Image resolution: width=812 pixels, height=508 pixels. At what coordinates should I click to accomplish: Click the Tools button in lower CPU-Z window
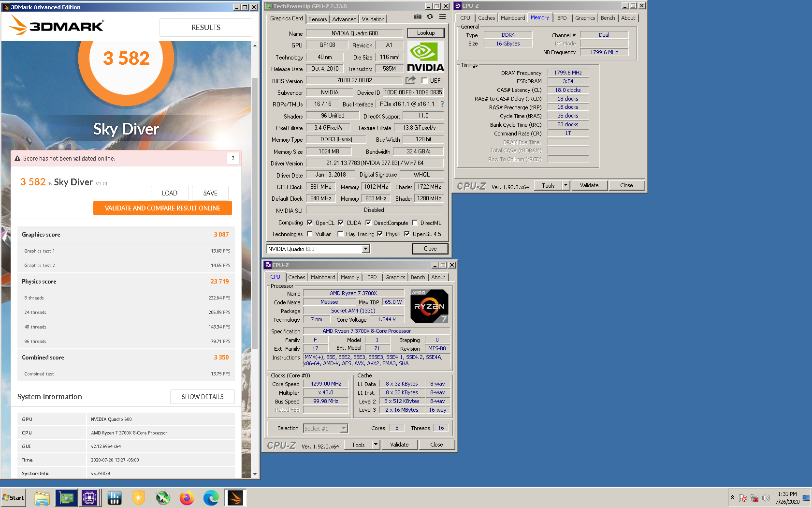359,445
